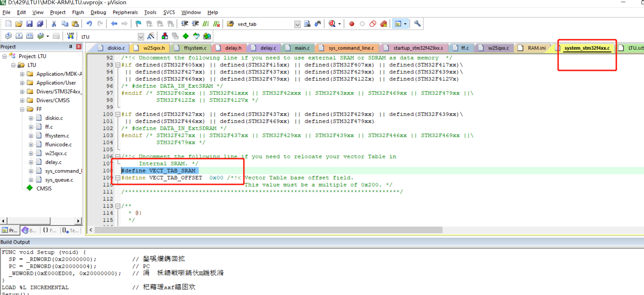Open File Extensions, Books and Environment
Screen dimensions: 644x295
coord(164,36)
